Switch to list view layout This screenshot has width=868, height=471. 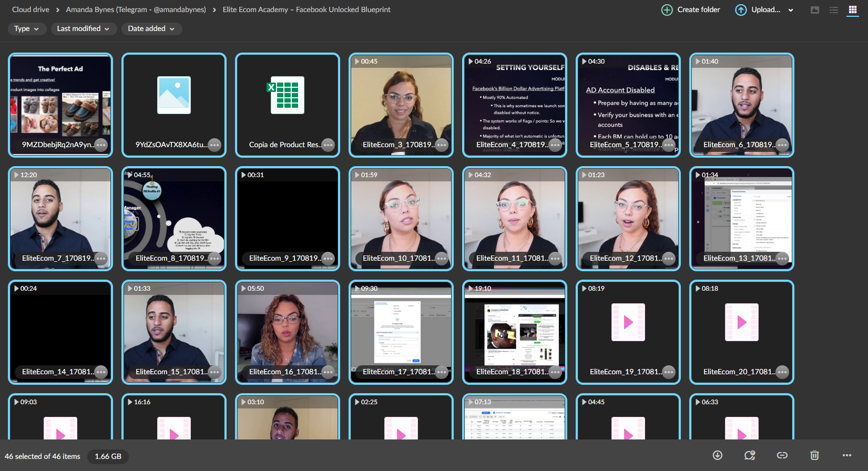coord(834,10)
